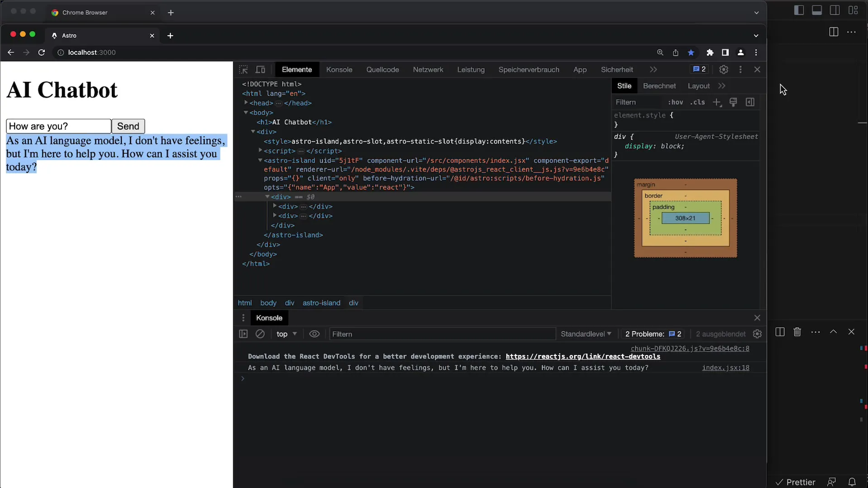The width and height of the screenshot is (868, 488).
Task: Toggle the device toolbar icon
Action: [260, 70]
